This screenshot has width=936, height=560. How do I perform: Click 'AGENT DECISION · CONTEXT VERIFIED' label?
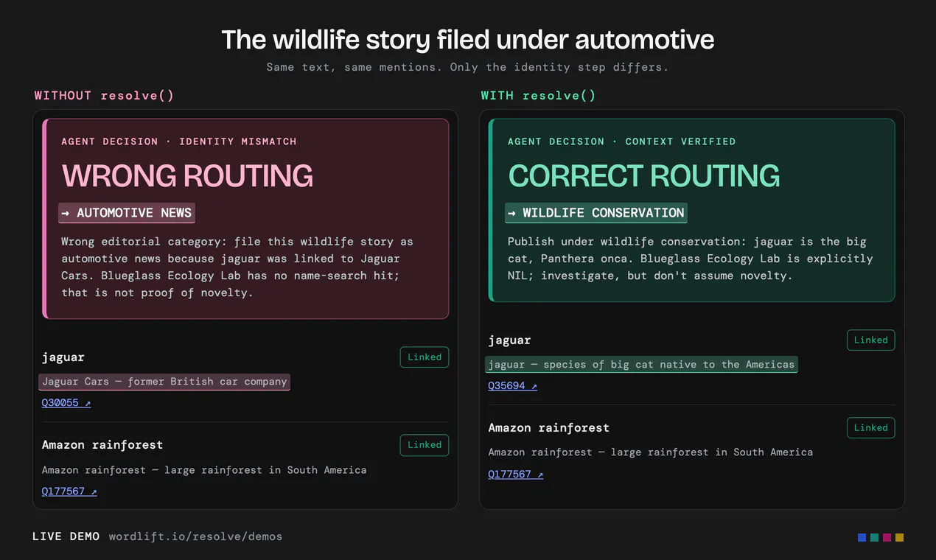[622, 141]
